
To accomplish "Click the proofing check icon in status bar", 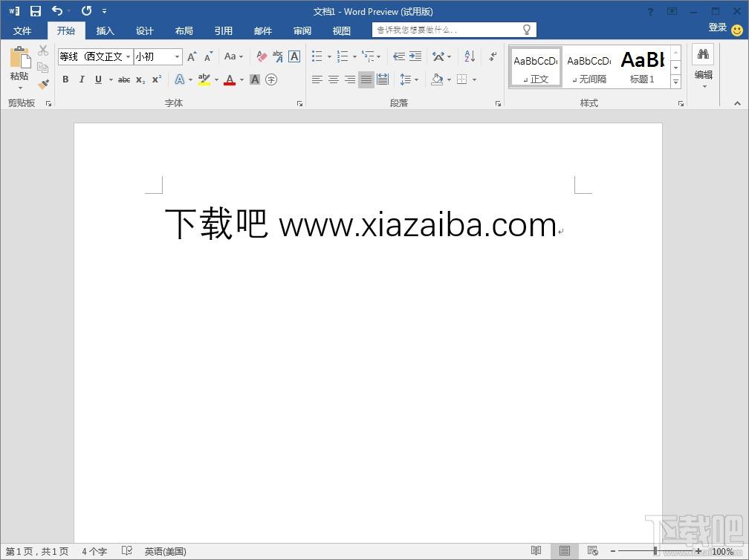I will [126, 551].
